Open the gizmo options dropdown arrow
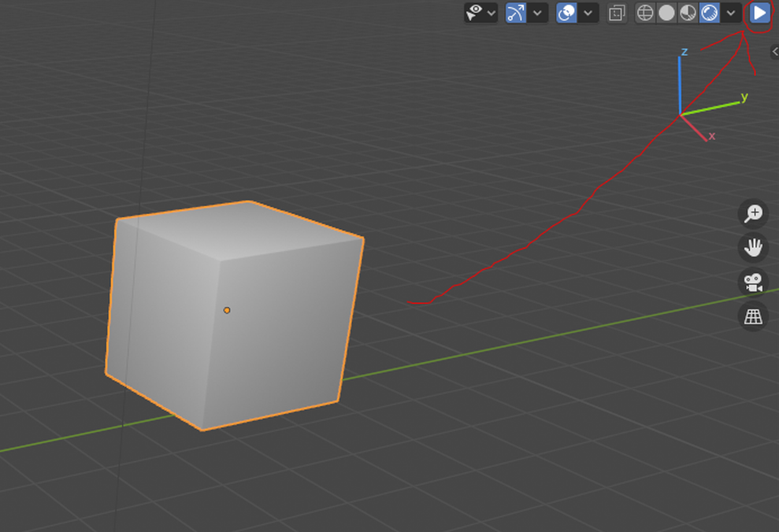Screen dimensions: 779x532 coord(537,13)
